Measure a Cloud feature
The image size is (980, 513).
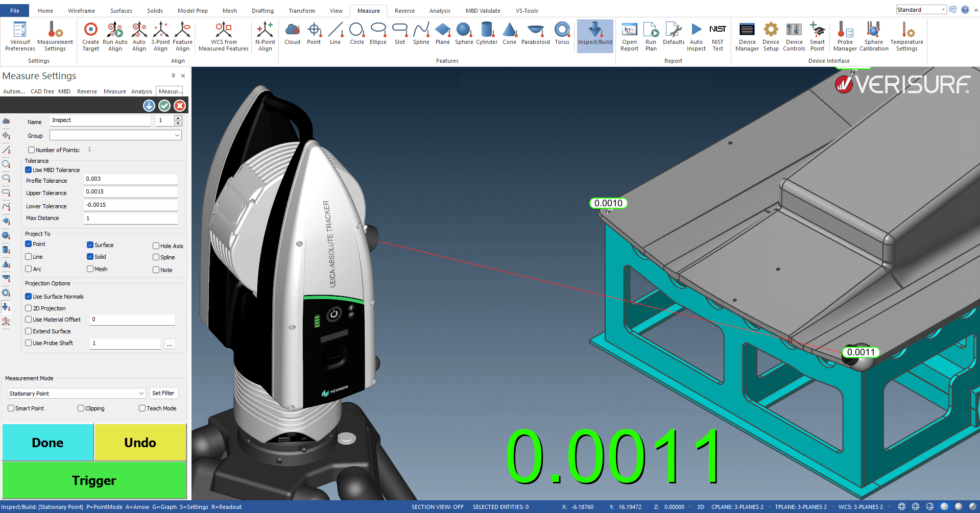pyautogui.click(x=292, y=34)
